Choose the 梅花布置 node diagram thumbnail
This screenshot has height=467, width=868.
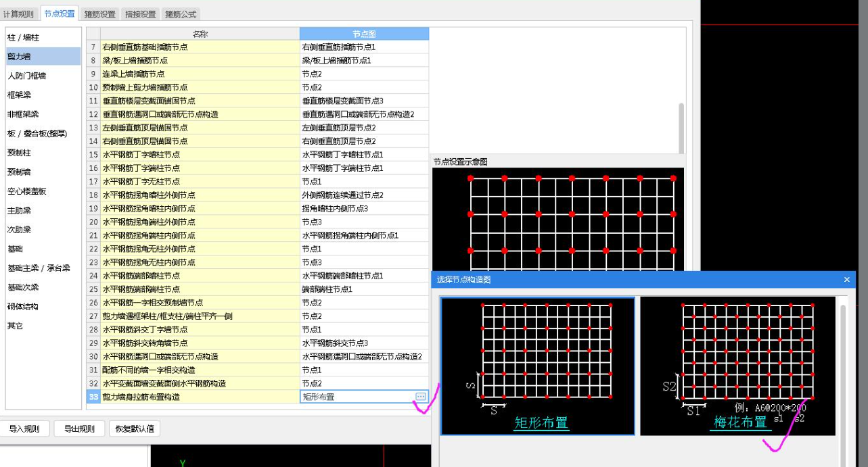point(738,366)
